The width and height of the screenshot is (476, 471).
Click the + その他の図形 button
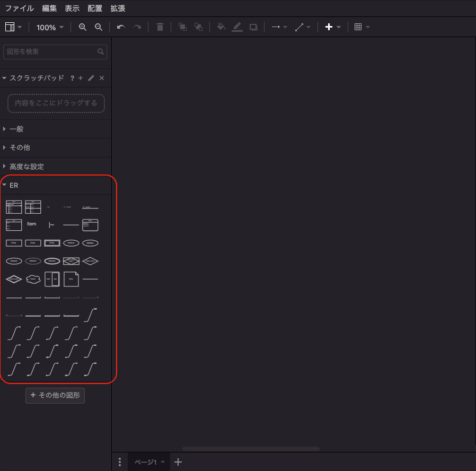pyautogui.click(x=55, y=395)
